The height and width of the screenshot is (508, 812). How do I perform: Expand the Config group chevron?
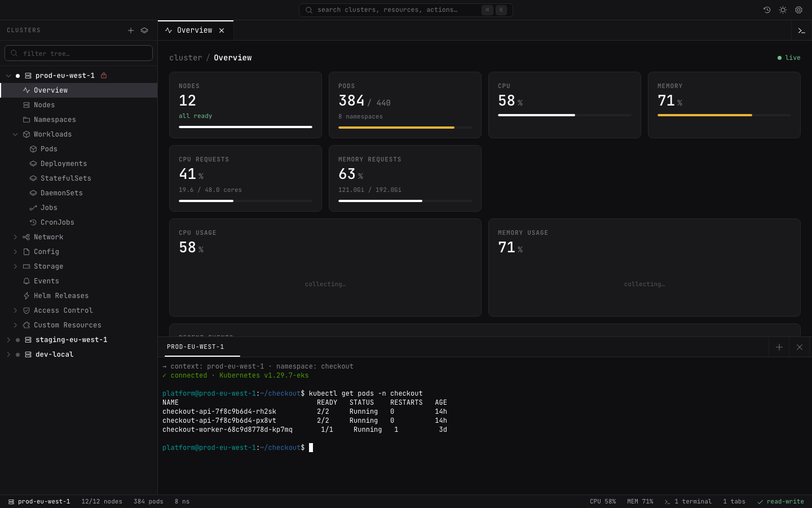point(15,252)
